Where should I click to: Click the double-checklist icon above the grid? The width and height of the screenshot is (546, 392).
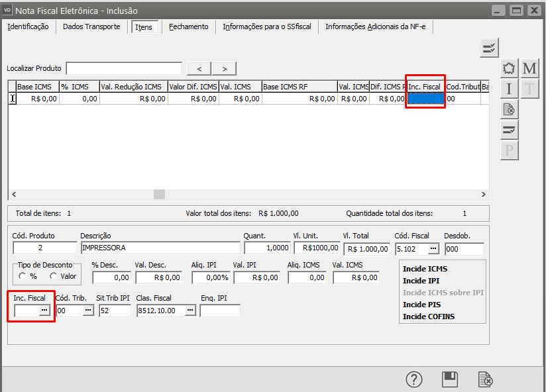489,48
